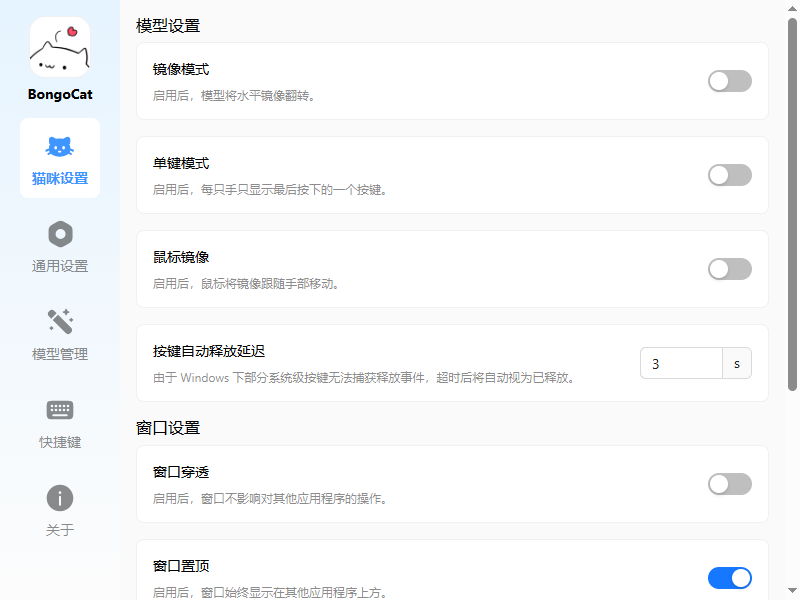Click the scrollbar up arrow

click(793, 7)
